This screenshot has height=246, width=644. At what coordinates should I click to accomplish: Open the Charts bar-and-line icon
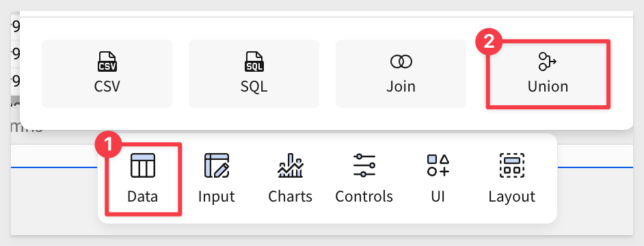290,165
